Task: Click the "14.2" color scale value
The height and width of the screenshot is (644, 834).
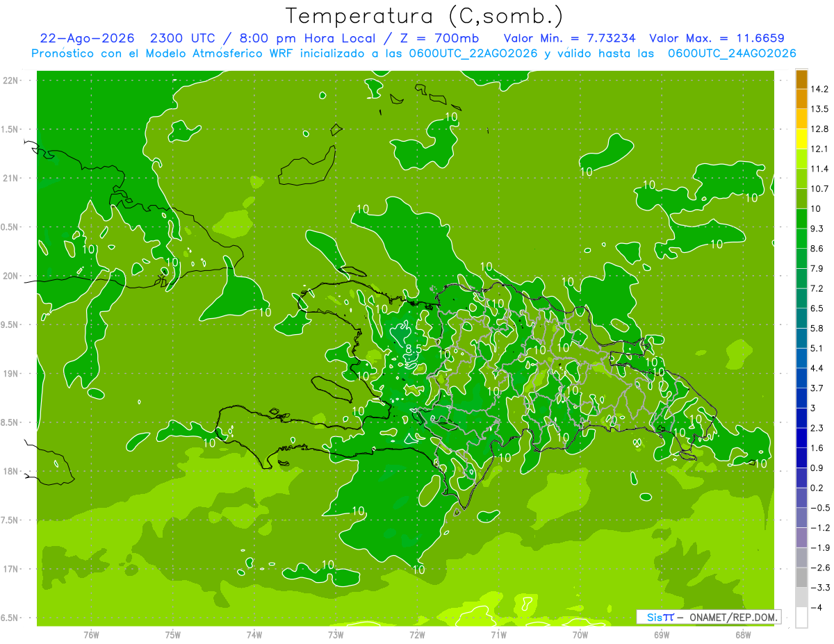Action: point(819,89)
